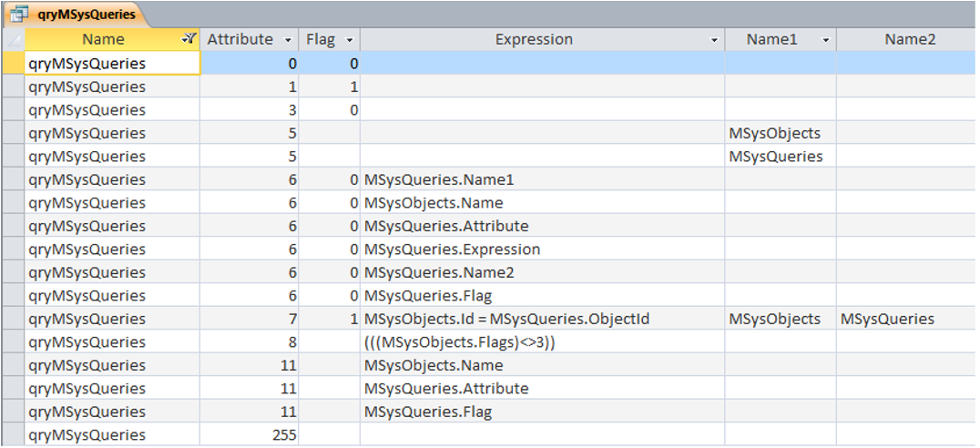Click the row selector of the Attribute 8 row
The height and width of the screenshot is (448, 980).
pos(13,342)
